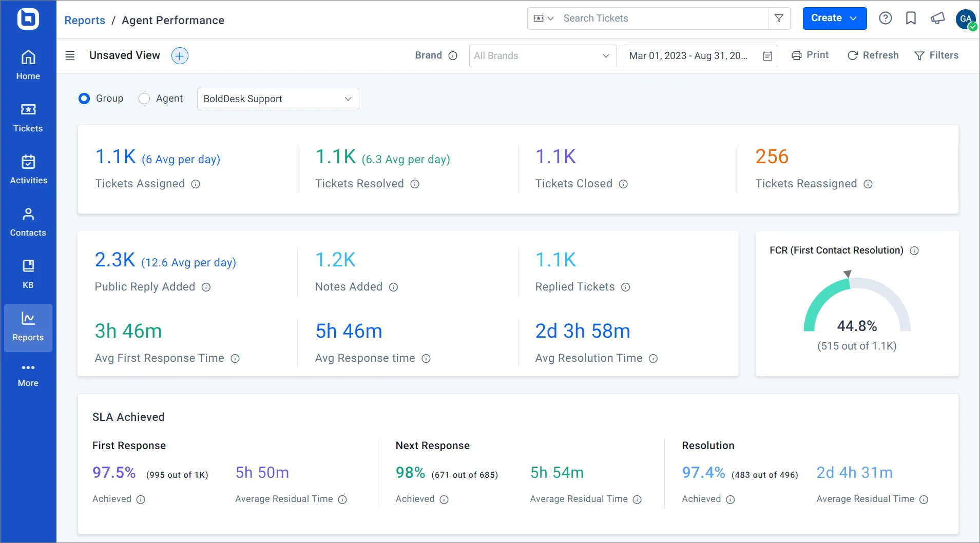Show info for FCR First Contact Resolution
Image resolution: width=980 pixels, height=543 pixels.
click(x=914, y=250)
